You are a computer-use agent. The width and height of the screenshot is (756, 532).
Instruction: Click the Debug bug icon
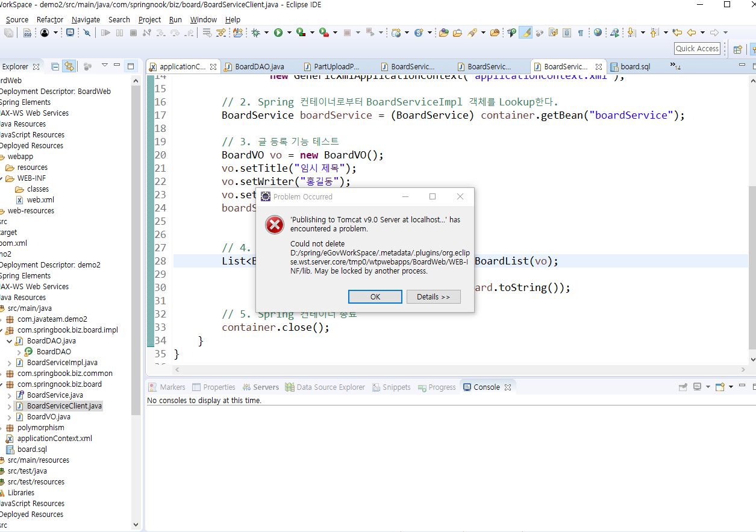256,33
